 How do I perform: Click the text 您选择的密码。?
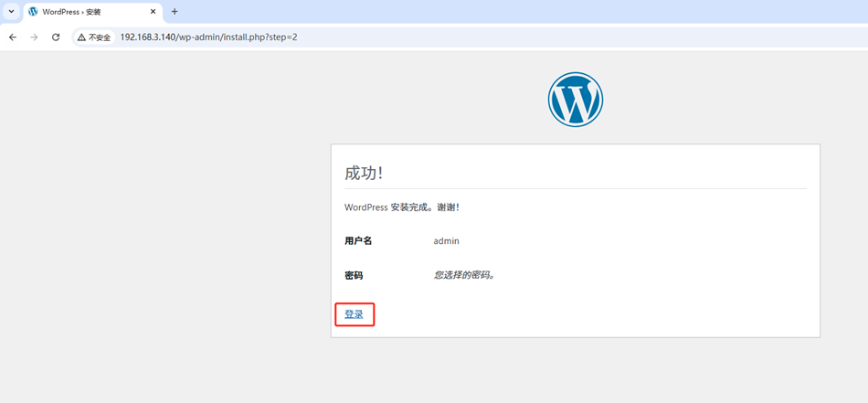coord(464,275)
